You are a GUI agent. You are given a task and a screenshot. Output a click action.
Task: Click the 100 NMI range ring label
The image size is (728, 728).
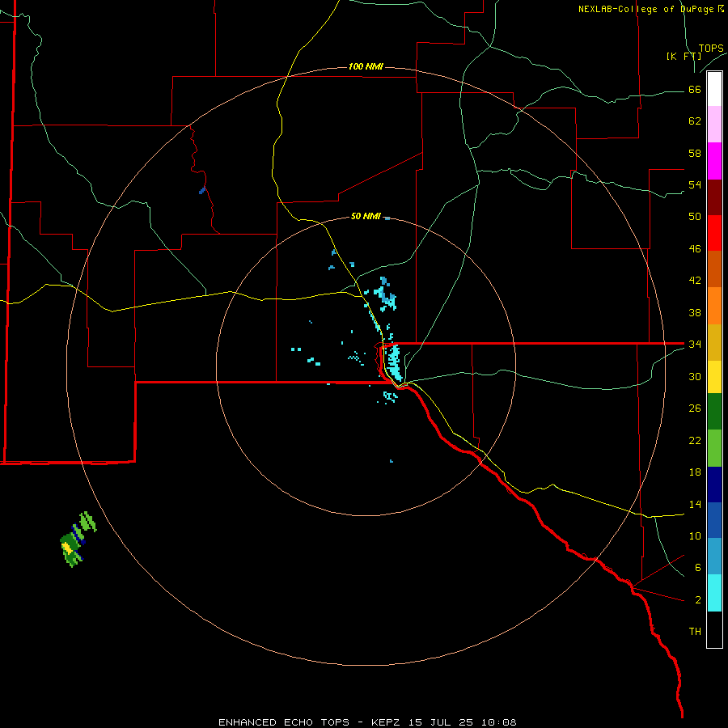366,67
